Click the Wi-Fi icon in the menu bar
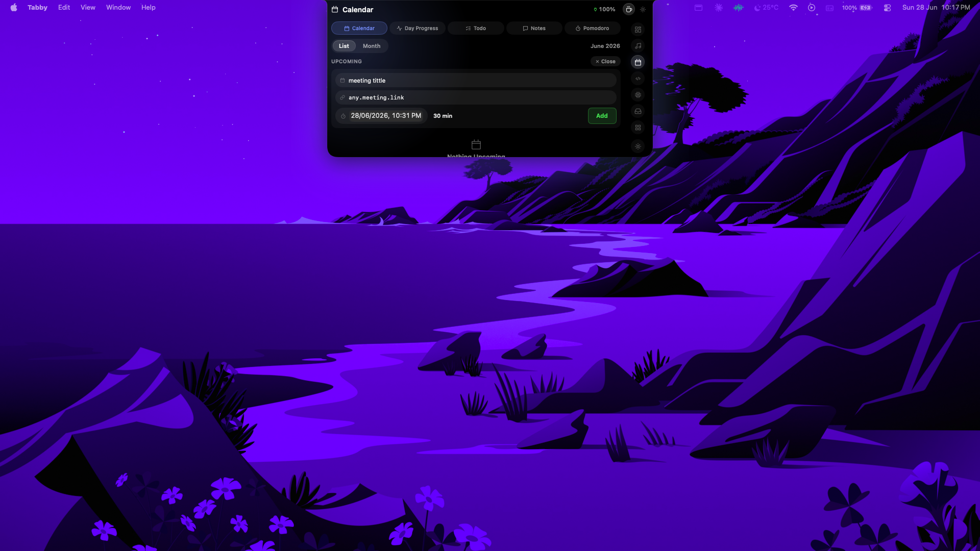The image size is (980, 551). [793, 8]
